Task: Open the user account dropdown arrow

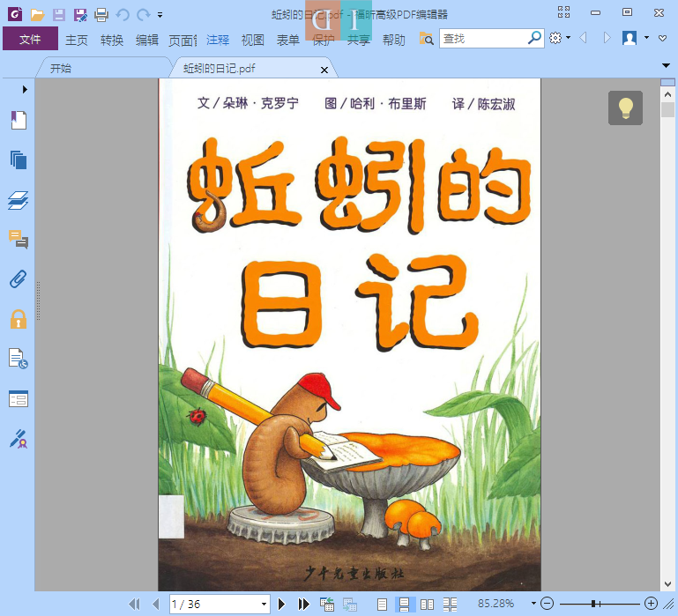Action: (646, 38)
